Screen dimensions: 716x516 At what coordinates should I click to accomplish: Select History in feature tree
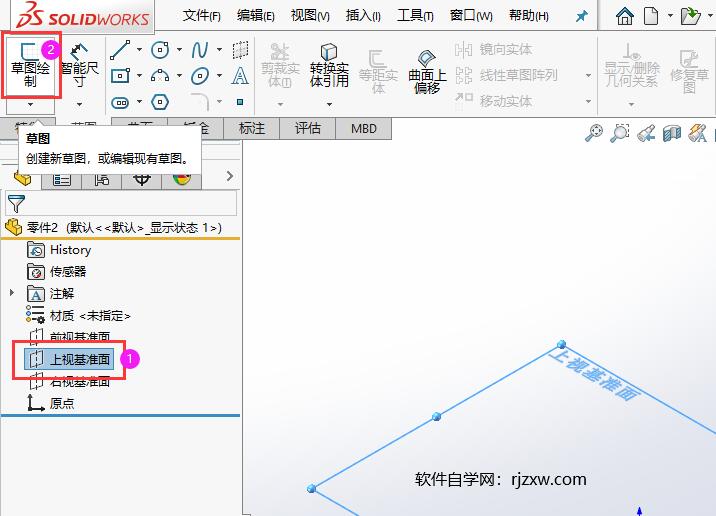point(70,250)
